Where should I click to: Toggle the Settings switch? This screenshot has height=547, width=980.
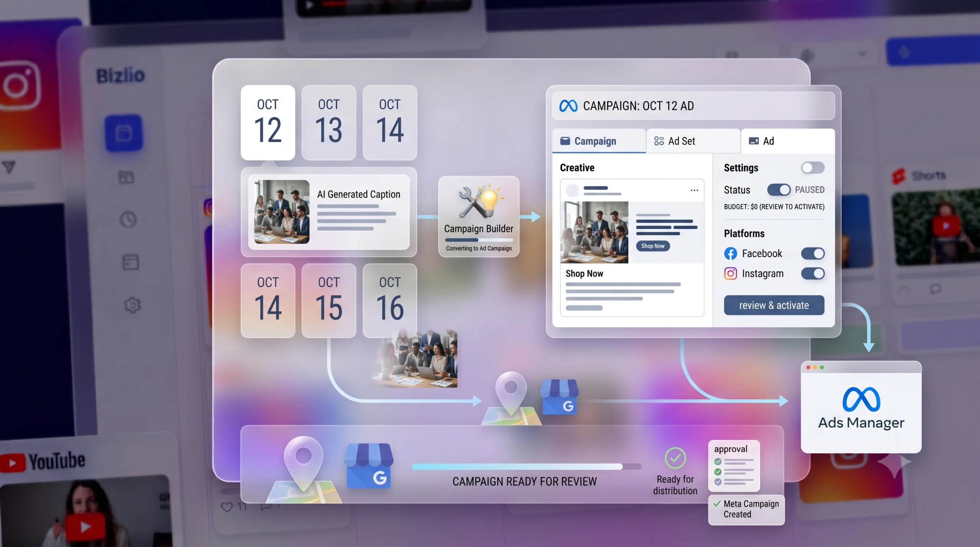coord(813,168)
